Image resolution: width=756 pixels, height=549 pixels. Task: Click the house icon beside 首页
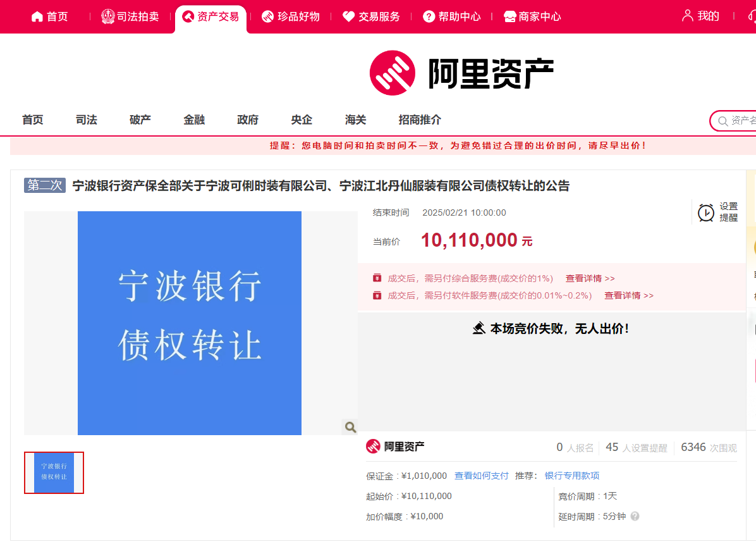[x=37, y=17]
